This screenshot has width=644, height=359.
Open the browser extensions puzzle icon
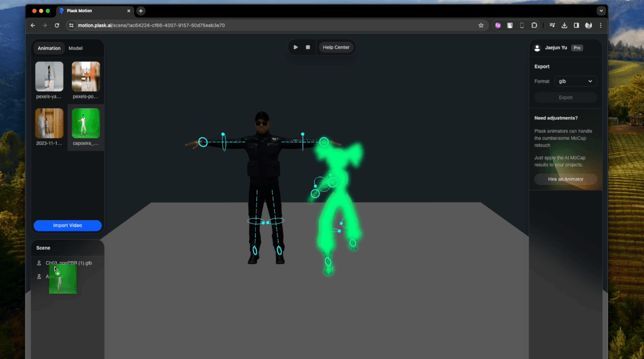pos(535,25)
